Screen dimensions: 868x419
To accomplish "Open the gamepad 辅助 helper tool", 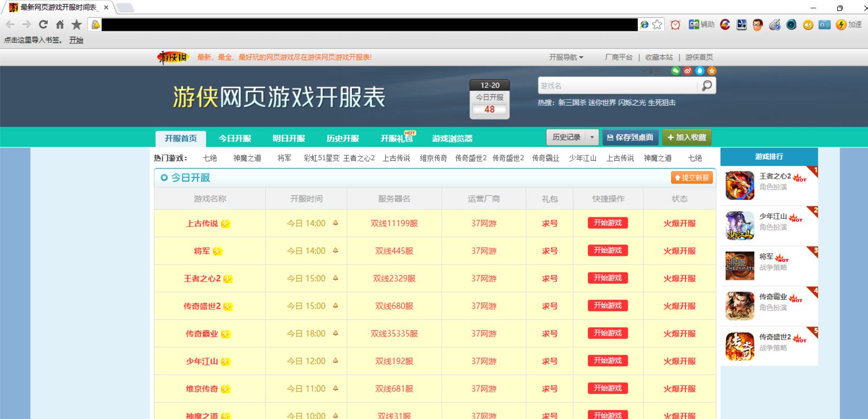I will coord(701,24).
